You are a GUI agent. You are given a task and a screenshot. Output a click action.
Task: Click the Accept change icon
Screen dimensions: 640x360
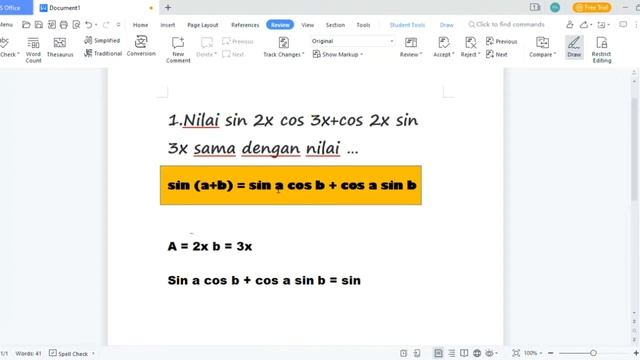(x=444, y=42)
